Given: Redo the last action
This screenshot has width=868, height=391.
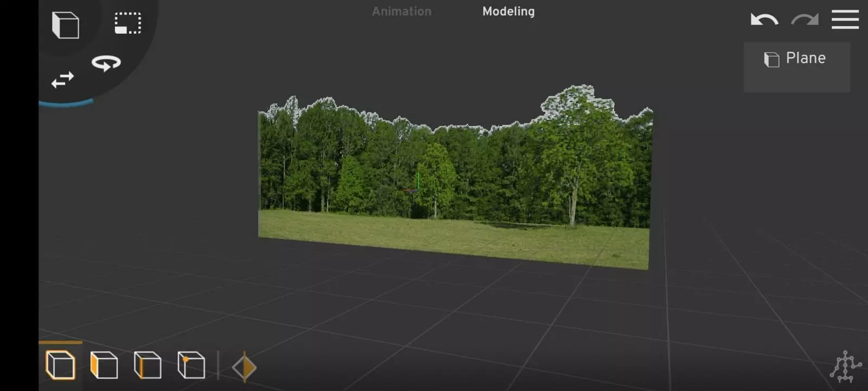Looking at the screenshot, I should [x=805, y=20].
